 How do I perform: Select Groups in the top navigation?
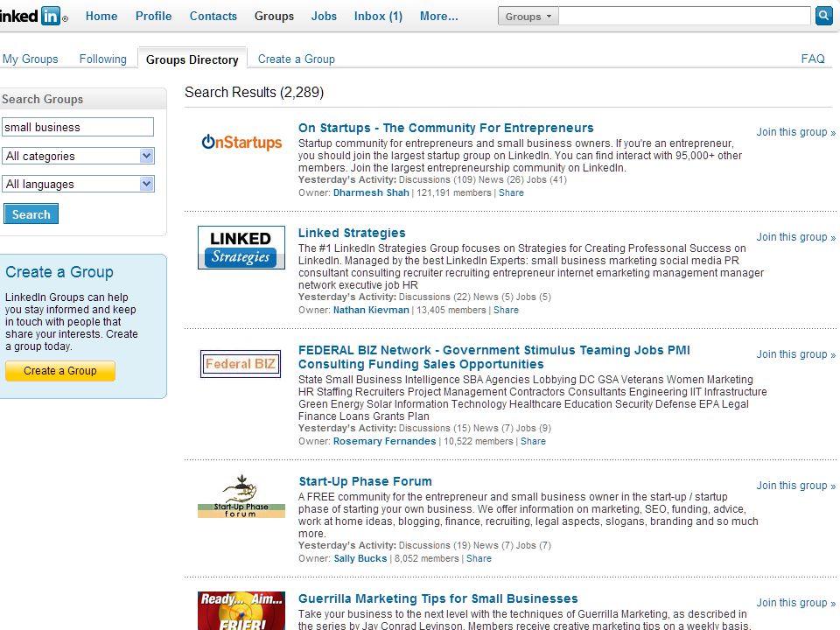coord(274,16)
